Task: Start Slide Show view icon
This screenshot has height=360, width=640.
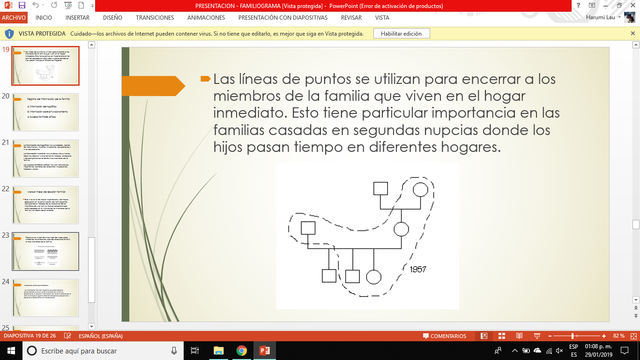Action: [537, 336]
